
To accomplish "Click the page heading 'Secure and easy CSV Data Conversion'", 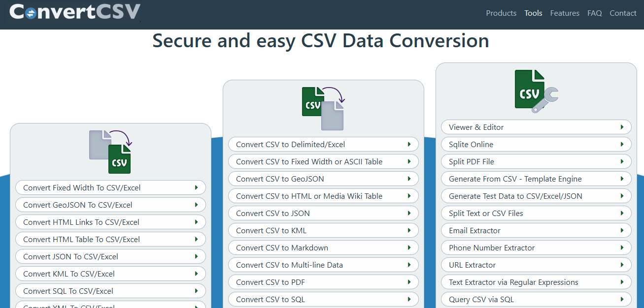I will click(321, 41).
